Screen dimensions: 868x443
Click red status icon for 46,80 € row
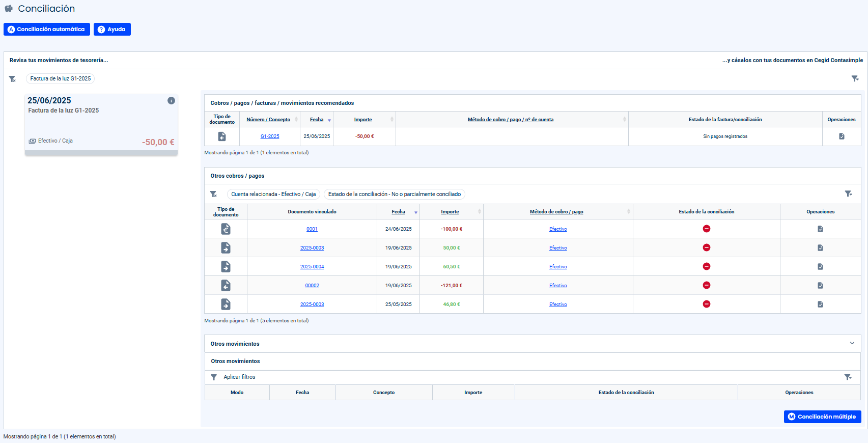click(707, 304)
